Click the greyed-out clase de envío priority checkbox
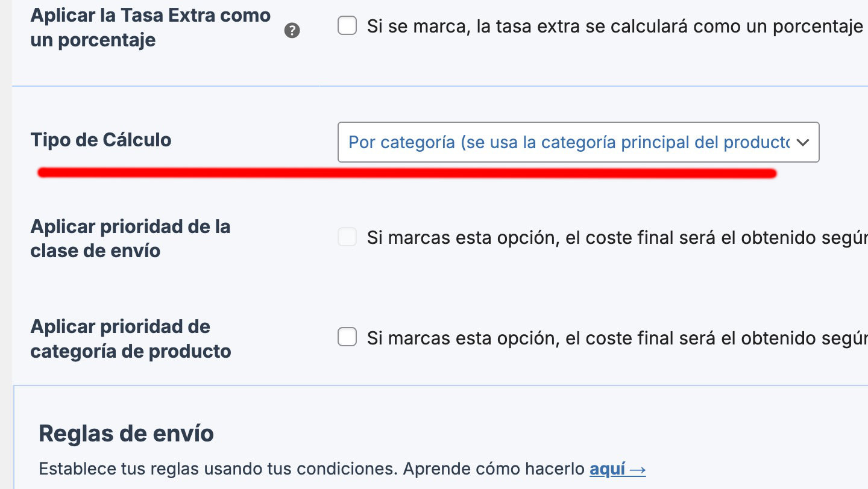This screenshot has height=489, width=868. [347, 237]
